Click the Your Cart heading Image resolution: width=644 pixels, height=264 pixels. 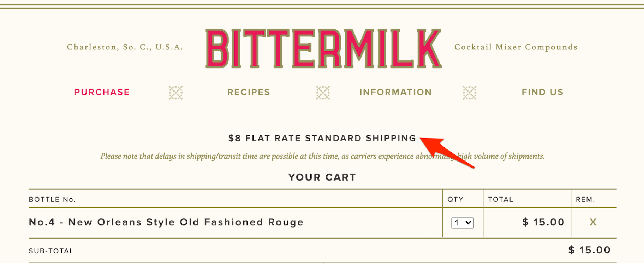(x=322, y=177)
